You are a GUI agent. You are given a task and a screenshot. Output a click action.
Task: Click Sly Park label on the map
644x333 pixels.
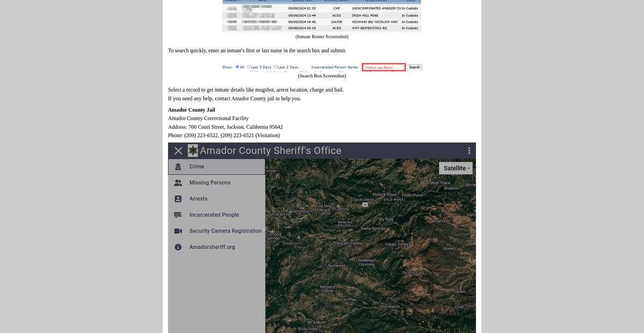(386, 219)
